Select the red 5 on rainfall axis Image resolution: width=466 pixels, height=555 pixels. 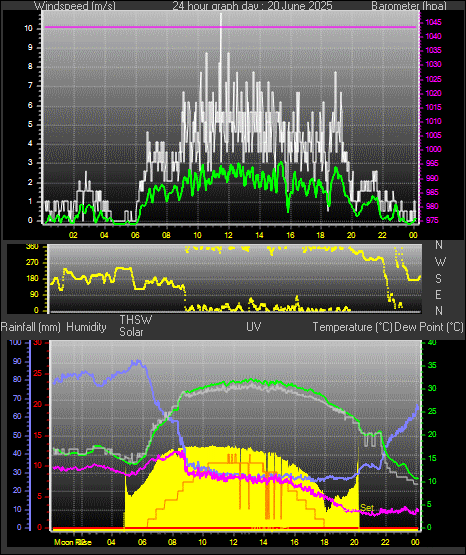point(39,497)
